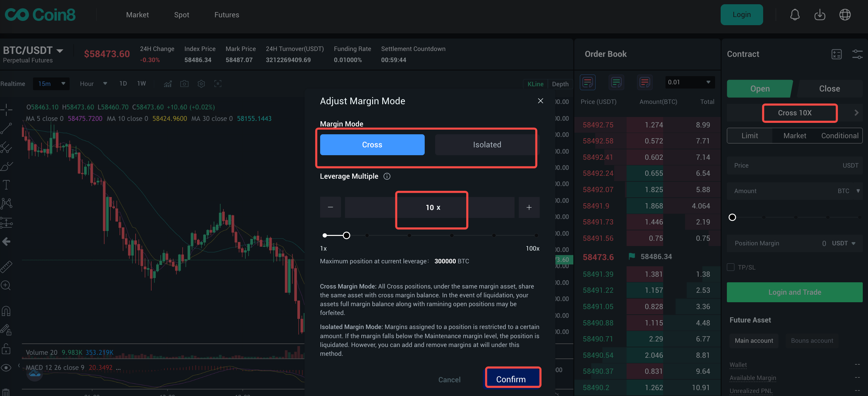Click the notification bell icon
868x396 pixels.
[794, 15]
